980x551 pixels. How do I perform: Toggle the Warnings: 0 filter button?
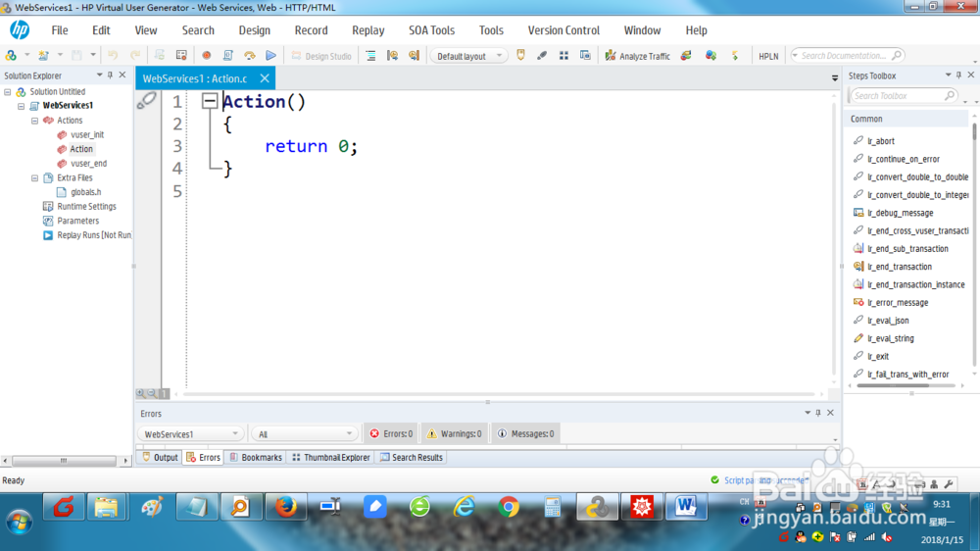tap(455, 433)
